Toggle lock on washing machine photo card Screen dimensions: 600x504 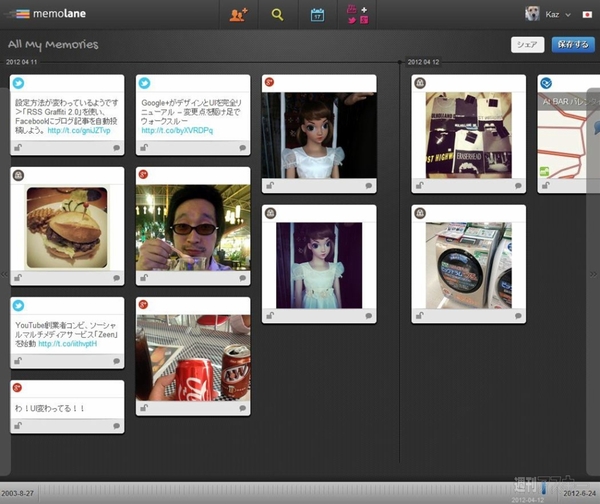pyautogui.click(x=420, y=315)
